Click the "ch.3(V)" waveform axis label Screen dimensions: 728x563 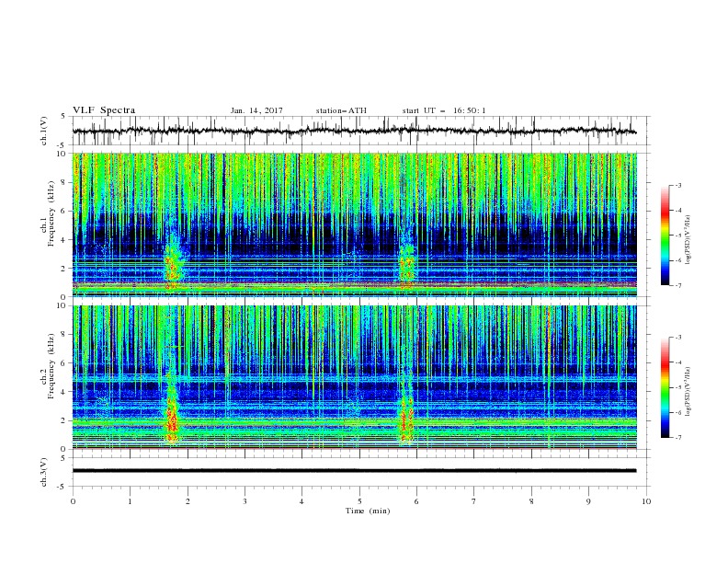coord(44,472)
